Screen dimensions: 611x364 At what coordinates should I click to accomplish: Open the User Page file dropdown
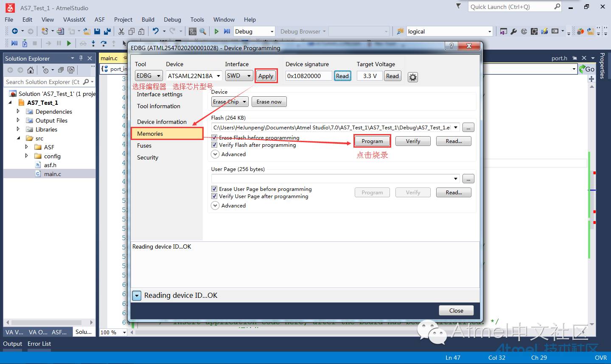click(x=456, y=179)
